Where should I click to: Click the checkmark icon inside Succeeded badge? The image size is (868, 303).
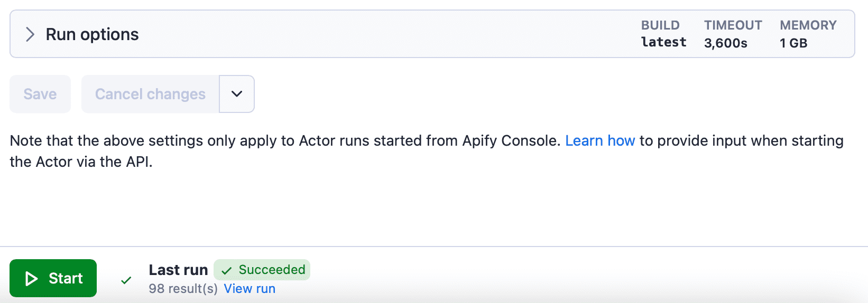pyautogui.click(x=227, y=271)
